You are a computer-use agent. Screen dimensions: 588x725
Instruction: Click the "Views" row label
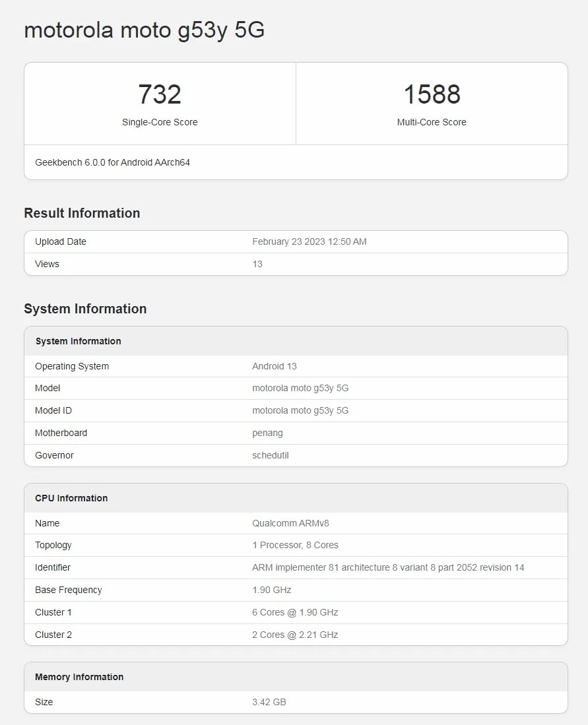click(x=48, y=264)
